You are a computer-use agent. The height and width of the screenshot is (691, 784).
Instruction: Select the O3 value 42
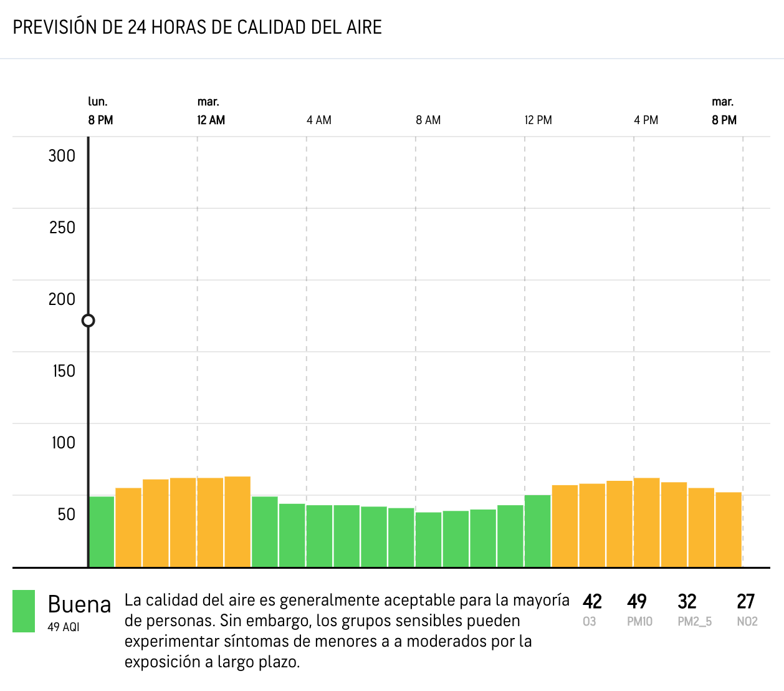(592, 602)
